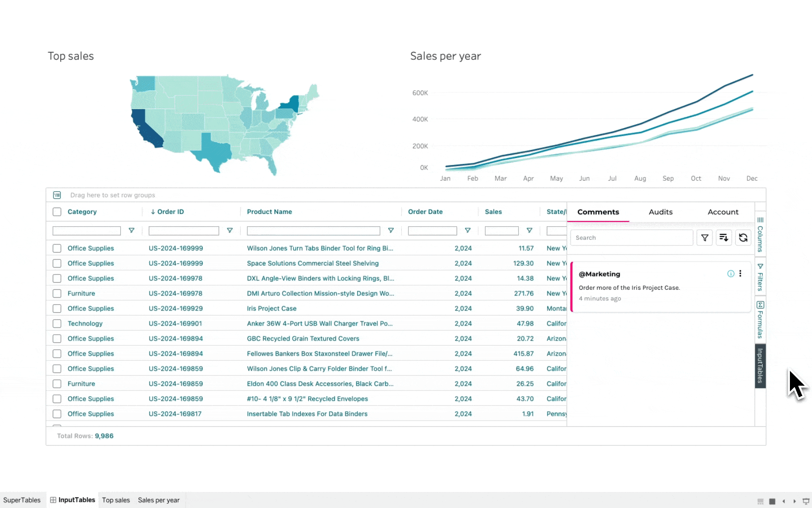Refresh the comments list

point(743,238)
